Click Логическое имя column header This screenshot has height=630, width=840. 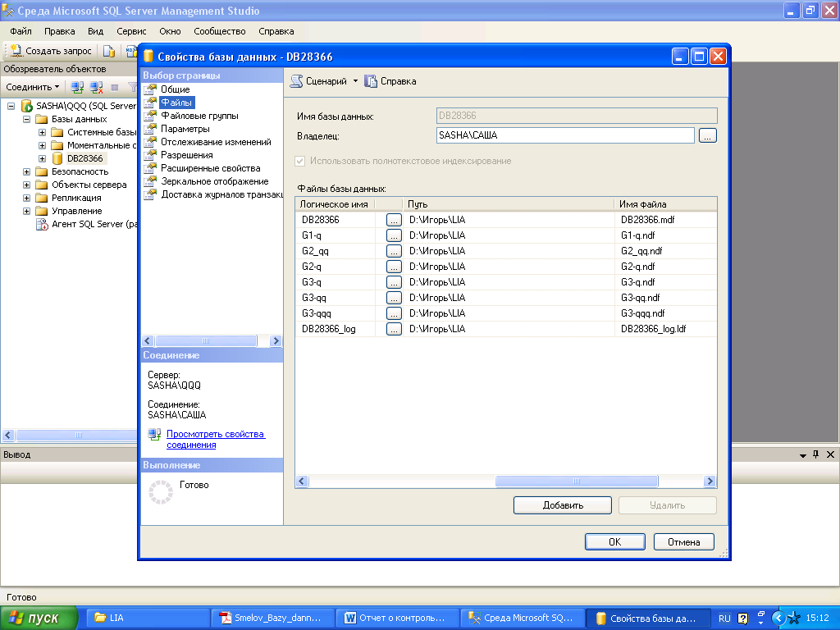pos(335,204)
